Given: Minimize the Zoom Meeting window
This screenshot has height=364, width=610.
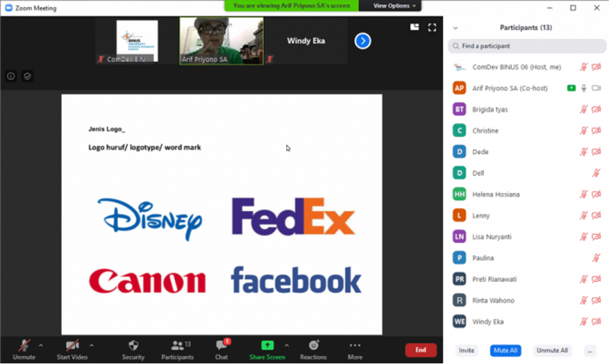Looking at the screenshot, I should click(549, 7).
